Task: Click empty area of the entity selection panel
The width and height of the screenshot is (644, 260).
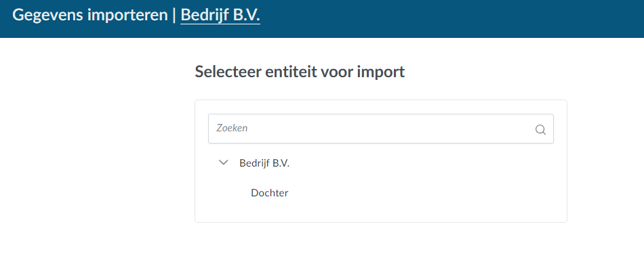Action: coord(431,193)
